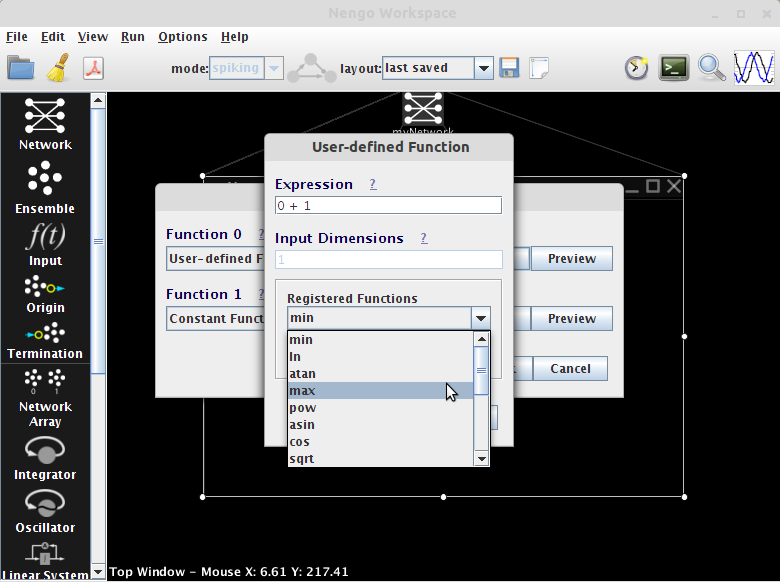Click Preview button for Function 1

pyautogui.click(x=572, y=318)
